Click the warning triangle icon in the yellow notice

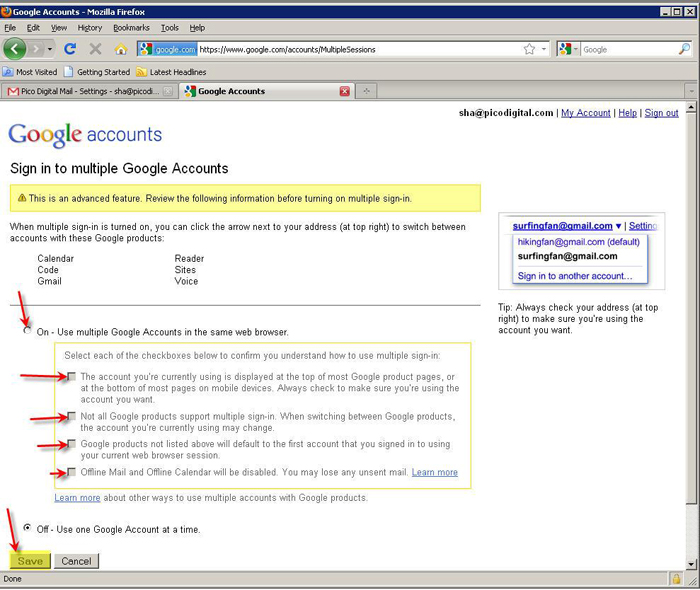(21, 198)
